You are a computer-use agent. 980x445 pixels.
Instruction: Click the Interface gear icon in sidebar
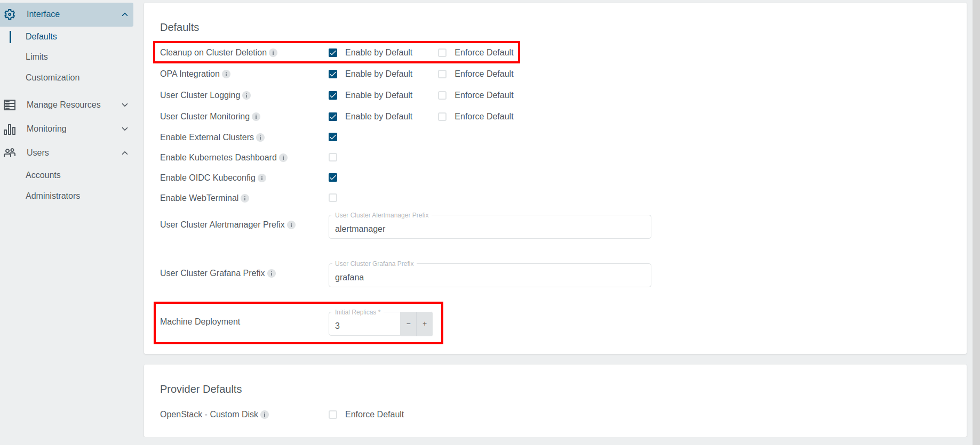coord(10,14)
